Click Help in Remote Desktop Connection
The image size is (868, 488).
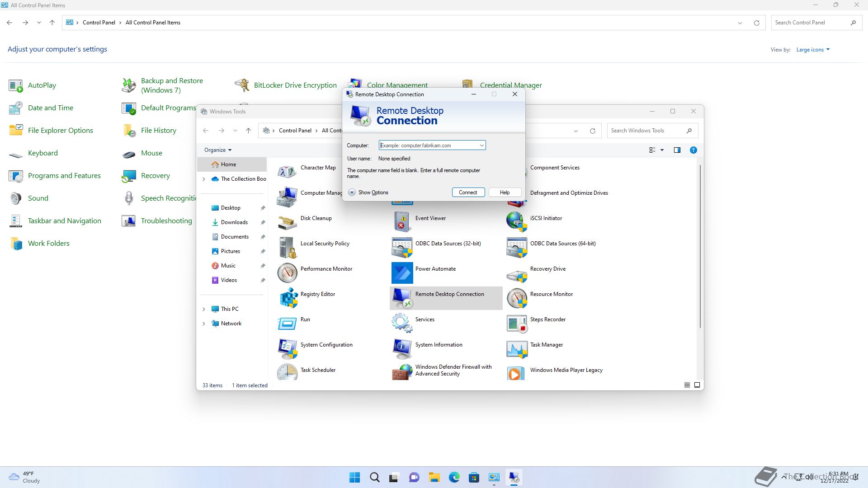tap(505, 192)
